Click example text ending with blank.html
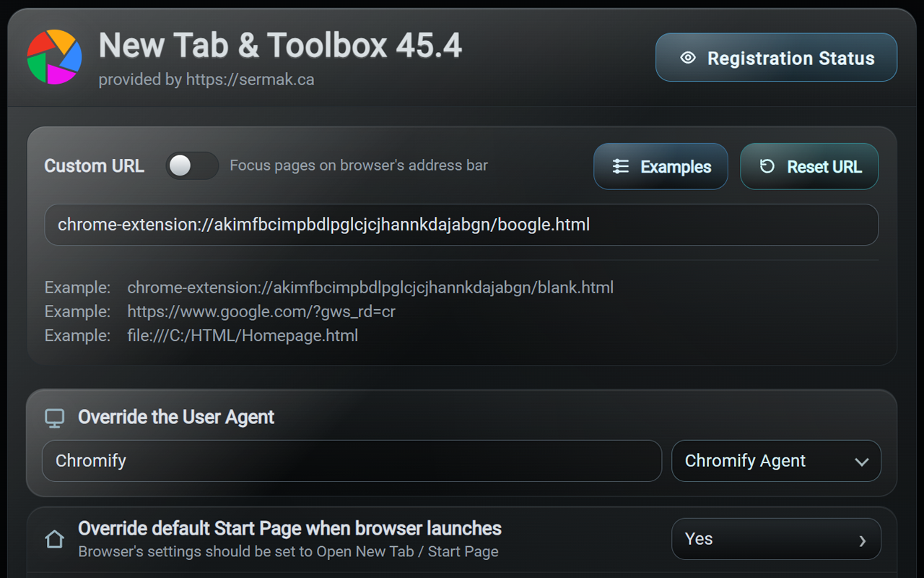Viewport: 924px width, 578px height. [x=370, y=288]
